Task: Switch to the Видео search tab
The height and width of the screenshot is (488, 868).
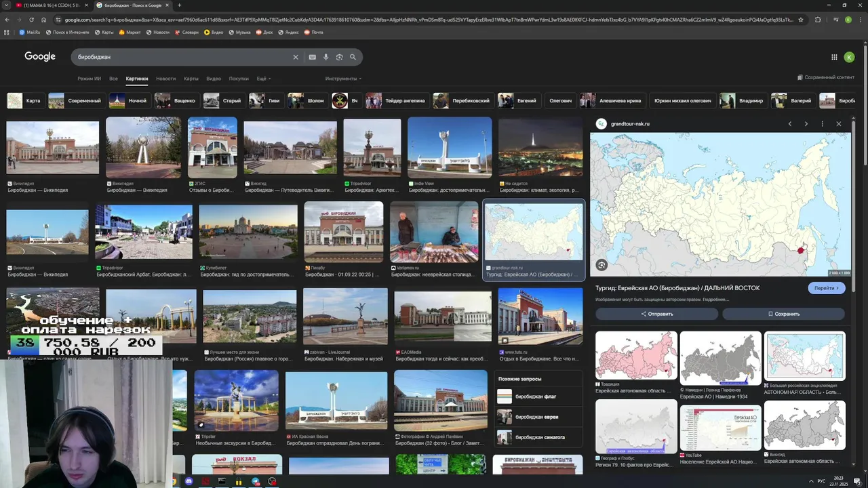Action: click(x=214, y=79)
